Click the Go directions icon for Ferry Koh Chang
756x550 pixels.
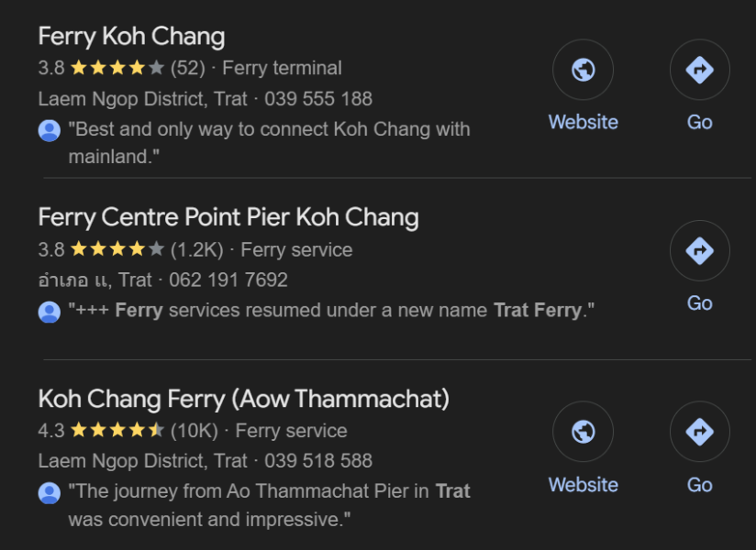pyautogui.click(x=699, y=70)
